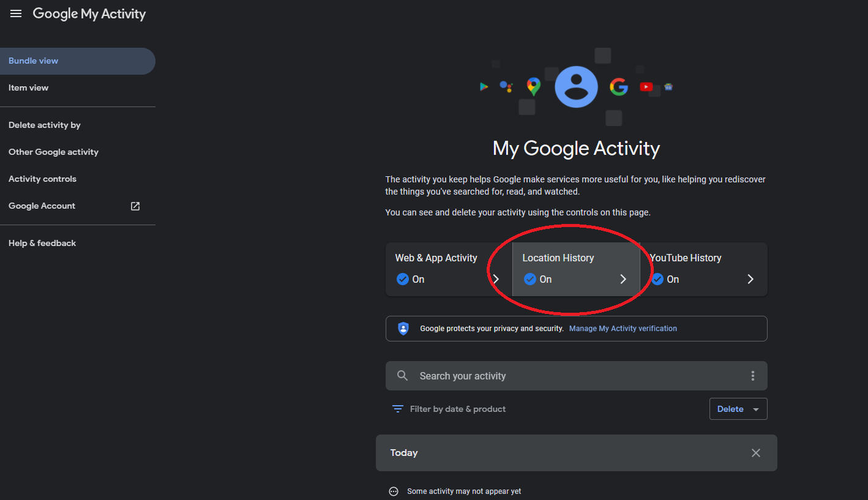Open Delete activity by
The width and height of the screenshot is (868, 500).
[77, 125]
